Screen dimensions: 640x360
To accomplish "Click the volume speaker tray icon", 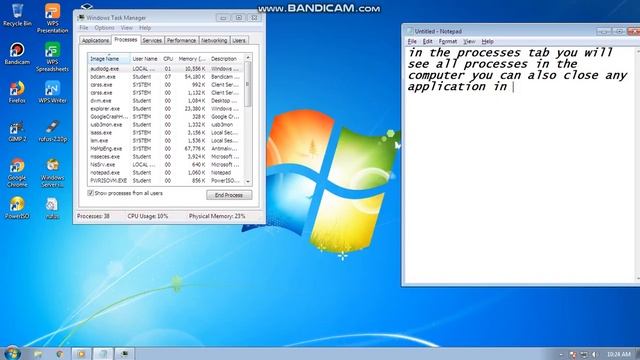I will (595, 354).
